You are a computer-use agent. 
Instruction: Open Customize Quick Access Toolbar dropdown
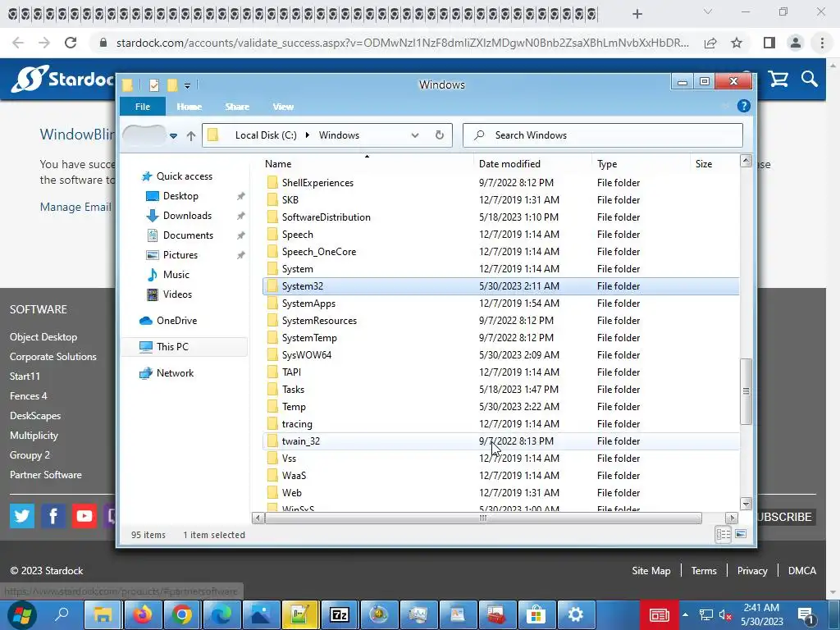pos(187,85)
